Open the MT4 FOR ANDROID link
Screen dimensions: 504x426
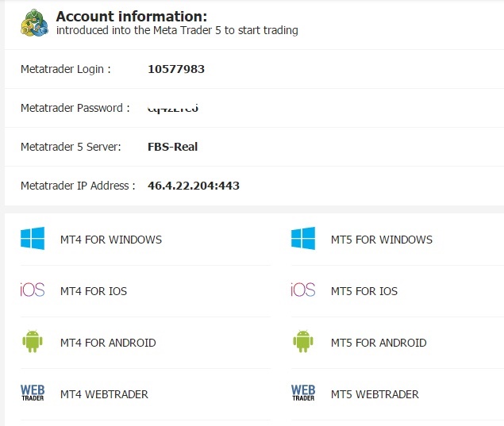108,343
